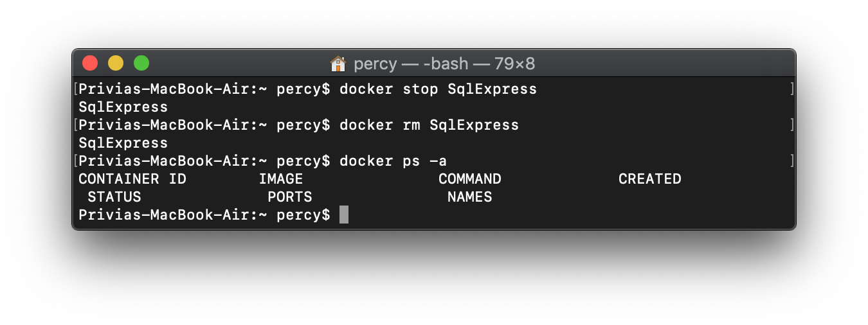Minimize the Terminal using the yellow button
The image size is (868, 325).
coord(116,63)
